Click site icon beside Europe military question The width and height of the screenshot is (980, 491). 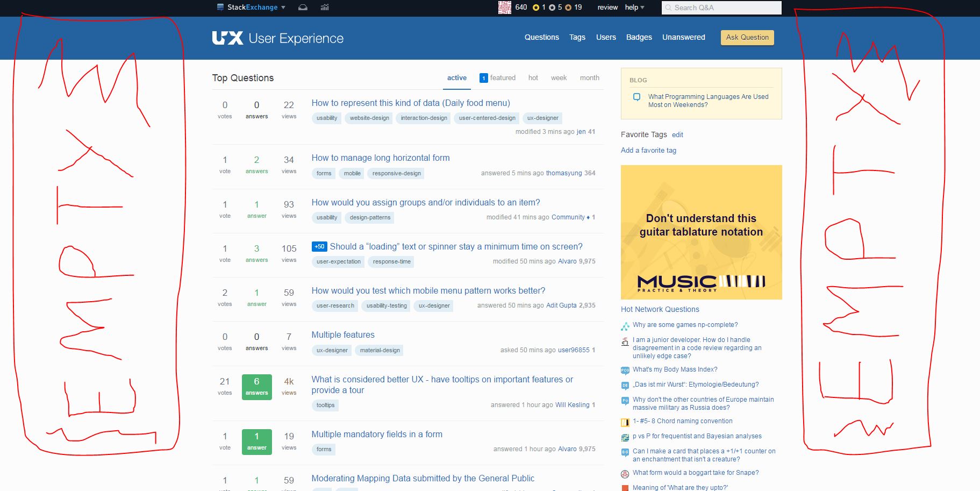[625, 401]
